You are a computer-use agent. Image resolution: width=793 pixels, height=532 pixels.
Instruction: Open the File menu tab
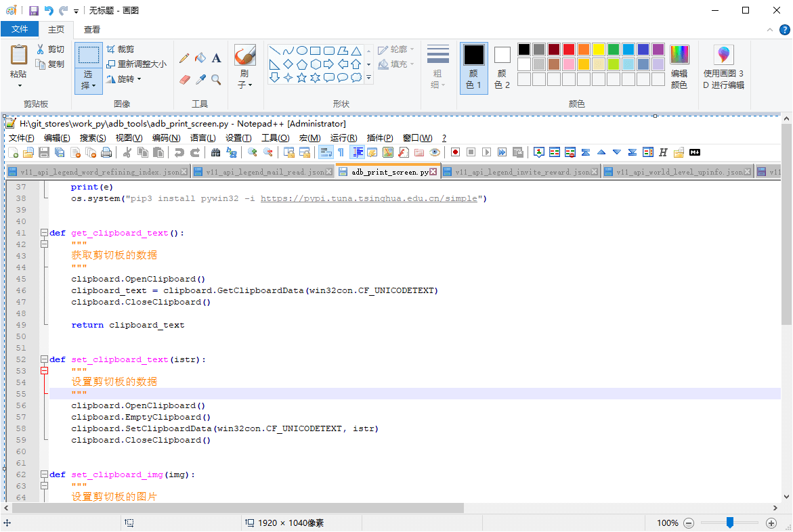coord(20,29)
